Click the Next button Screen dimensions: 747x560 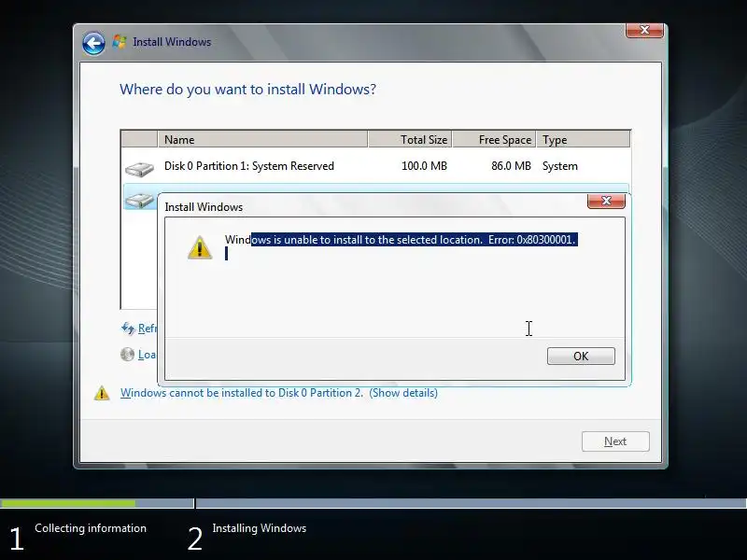(x=615, y=441)
